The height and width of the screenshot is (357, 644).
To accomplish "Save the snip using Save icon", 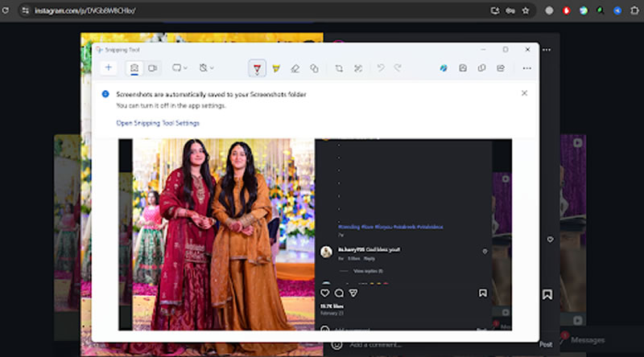I will [x=463, y=68].
